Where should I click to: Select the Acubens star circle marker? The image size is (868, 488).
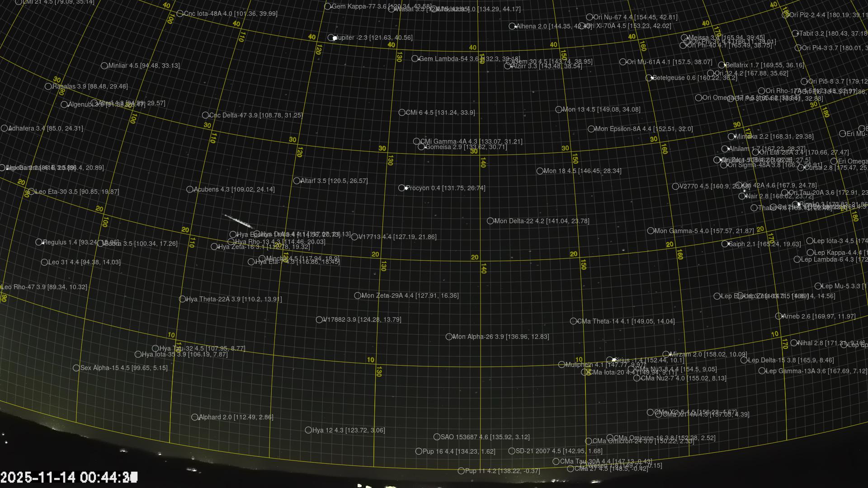point(189,189)
